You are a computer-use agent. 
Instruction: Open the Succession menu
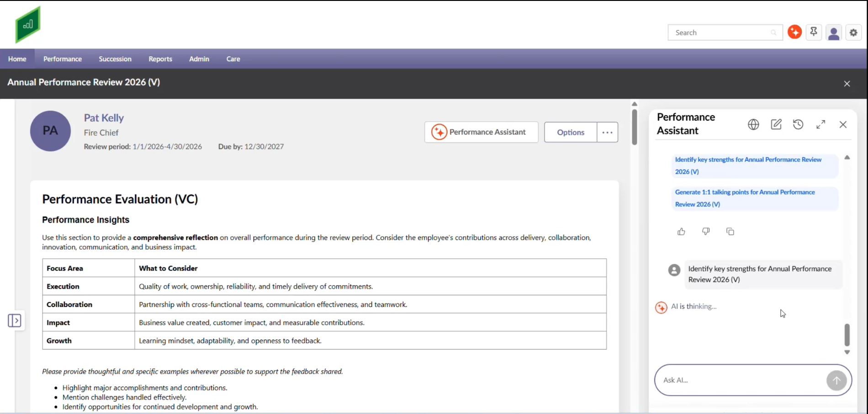[x=115, y=59]
